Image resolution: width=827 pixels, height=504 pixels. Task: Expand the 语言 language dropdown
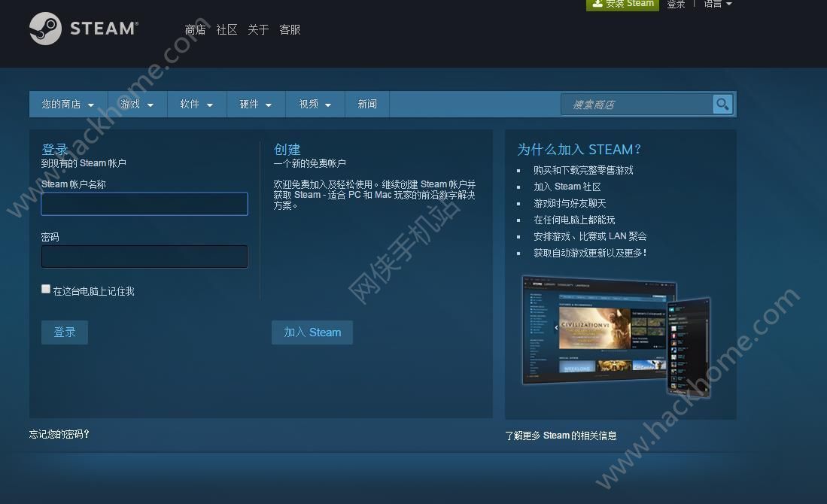point(717,5)
